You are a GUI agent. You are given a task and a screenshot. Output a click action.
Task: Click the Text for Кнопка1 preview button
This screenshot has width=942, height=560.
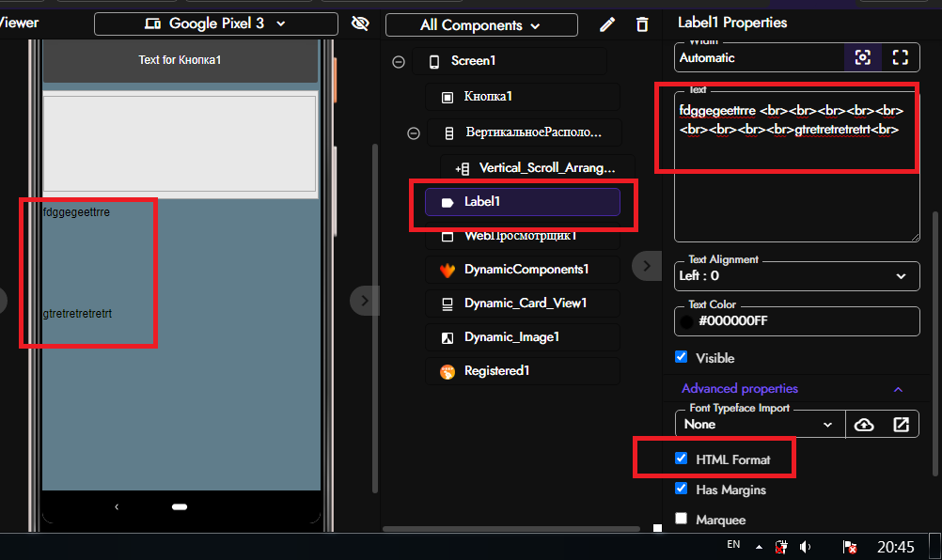coord(180,60)
